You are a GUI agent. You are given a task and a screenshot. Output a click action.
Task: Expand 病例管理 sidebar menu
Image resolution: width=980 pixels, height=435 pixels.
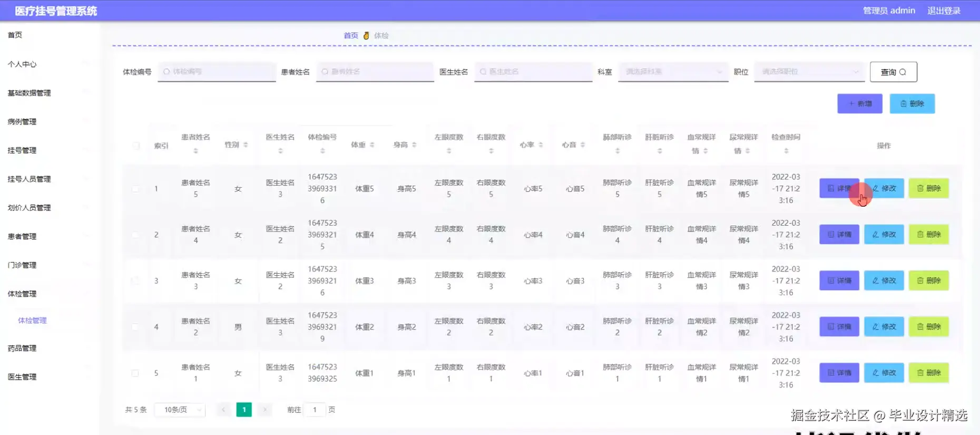point(50,122)
